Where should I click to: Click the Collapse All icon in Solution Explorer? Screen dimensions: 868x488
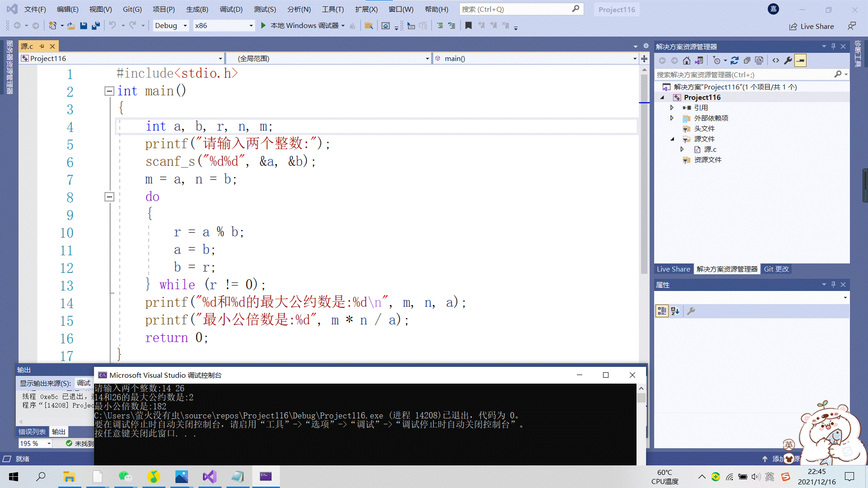click(x=747, y=61)
